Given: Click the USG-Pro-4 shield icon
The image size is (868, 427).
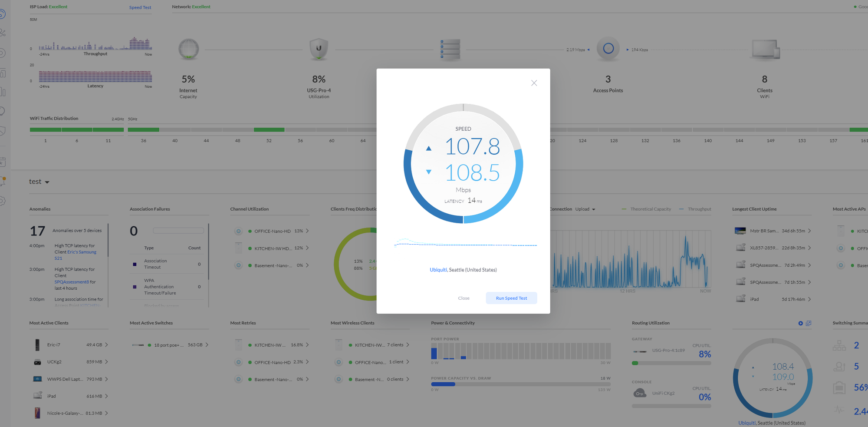Looking at the screenshot, I should (319, 49).
